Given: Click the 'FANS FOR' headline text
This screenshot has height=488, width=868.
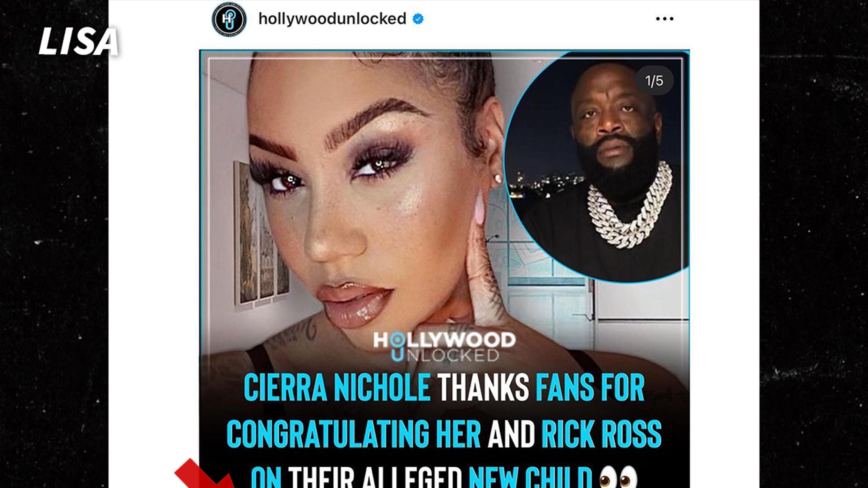Looking at the screenshot, I should point(590,387).
